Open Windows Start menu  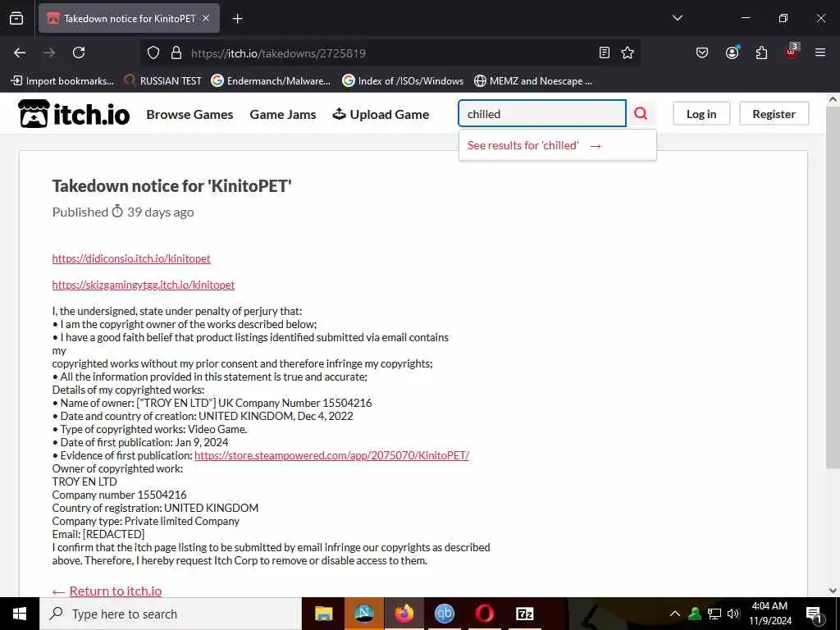coord(20,614)
